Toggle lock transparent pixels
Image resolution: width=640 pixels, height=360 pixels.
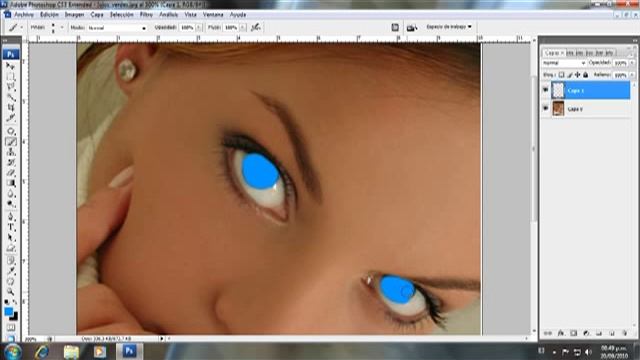pyautogui.click(x=562, y=75)
